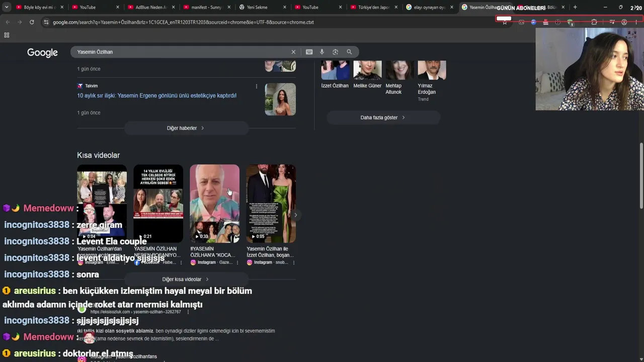
Task: View site information icon in address bar
Action: 46,22
